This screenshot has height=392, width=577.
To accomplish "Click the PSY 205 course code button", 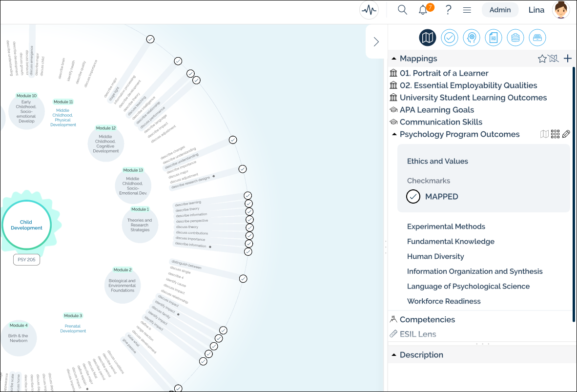I will [26, 260].
